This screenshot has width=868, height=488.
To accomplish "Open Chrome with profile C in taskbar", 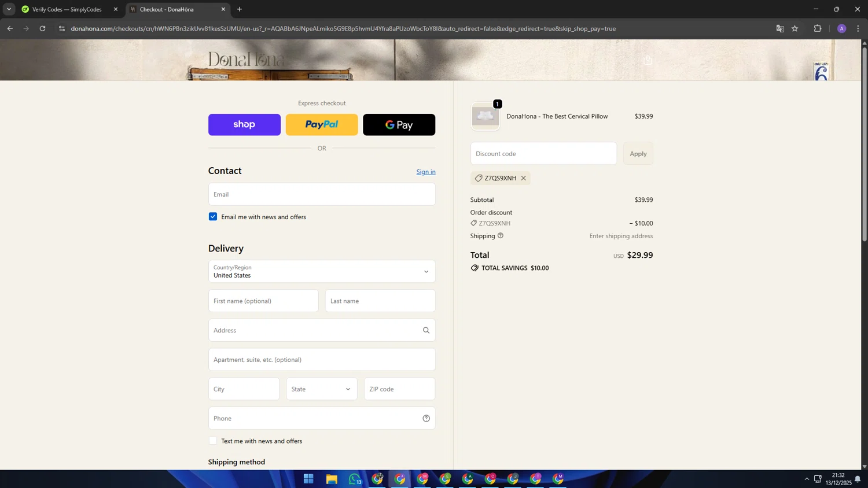I will (490, 479).
